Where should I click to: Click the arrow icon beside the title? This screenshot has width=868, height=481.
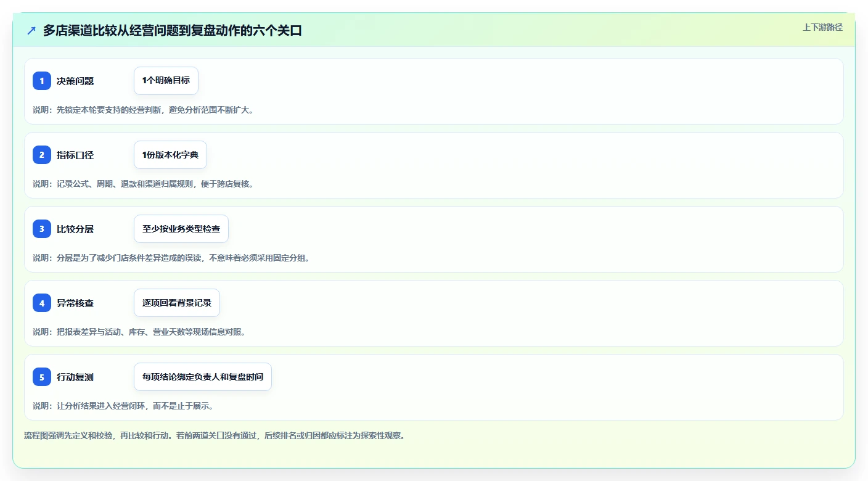click(x=31, y=30)
